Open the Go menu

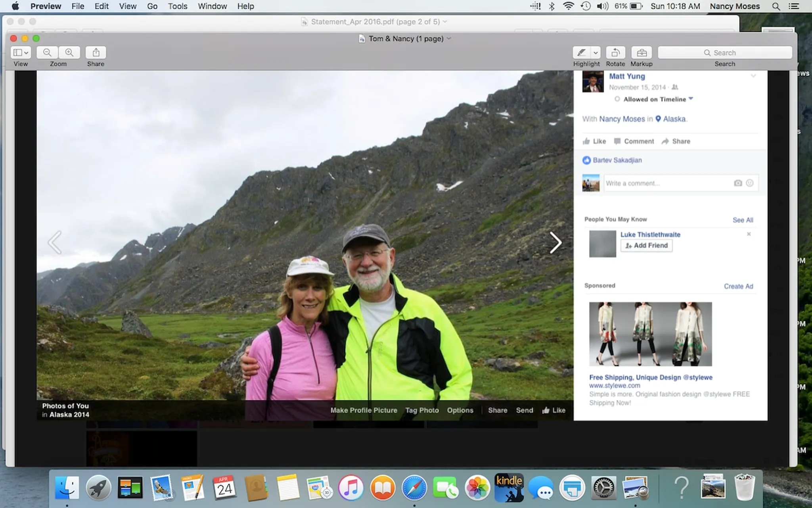tap(152, 6)
